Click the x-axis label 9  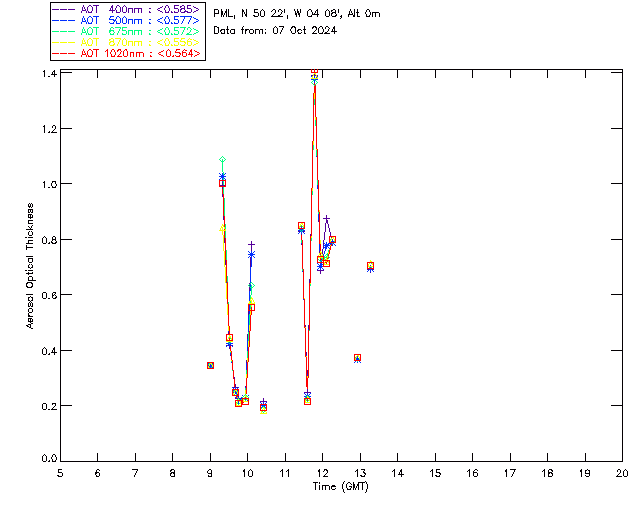pos(210,473)
